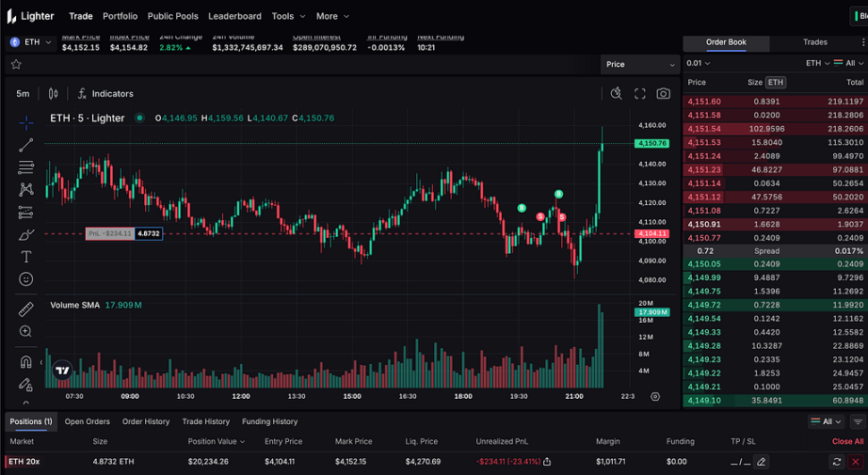This screenshot has width=868, height=475.
Task: Enter fullscreen chart mode
Action: [640, 94]
